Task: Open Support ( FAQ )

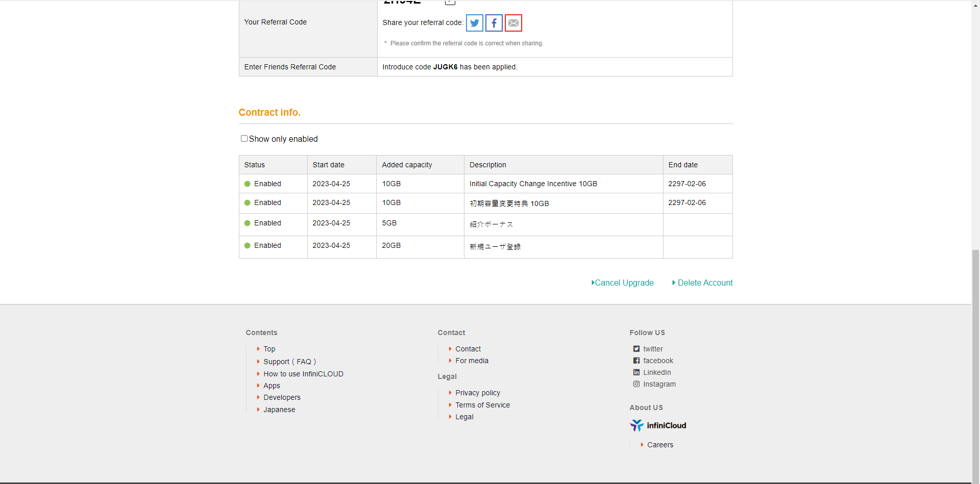Action: coord(289,362)
